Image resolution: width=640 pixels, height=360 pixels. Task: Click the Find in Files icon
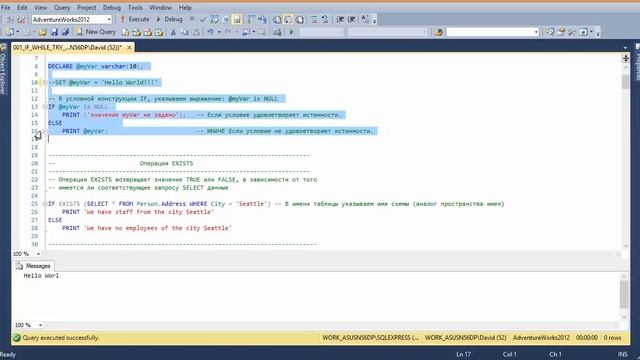tap(438, 31)
